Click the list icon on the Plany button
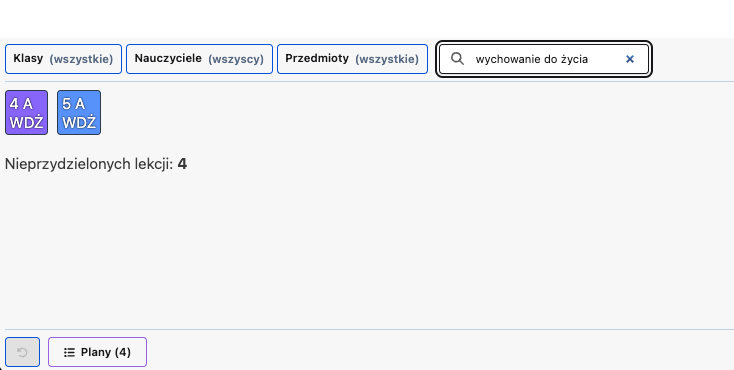This screenshot has width=734, height=370. (69, 352)
